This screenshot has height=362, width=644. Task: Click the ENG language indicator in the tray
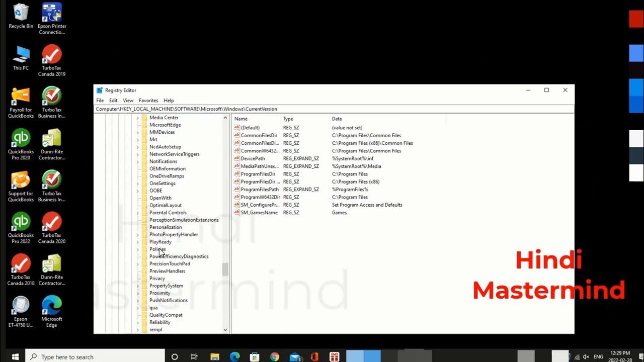[x=598, y=356]
